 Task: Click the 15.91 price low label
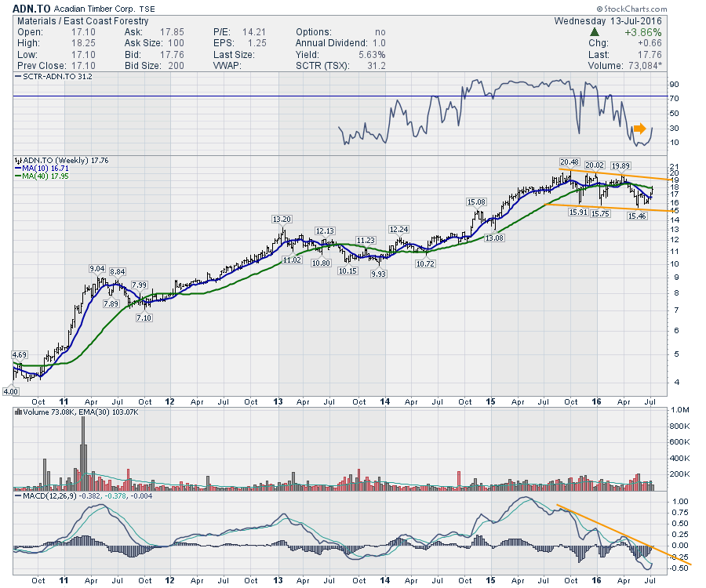578,212
